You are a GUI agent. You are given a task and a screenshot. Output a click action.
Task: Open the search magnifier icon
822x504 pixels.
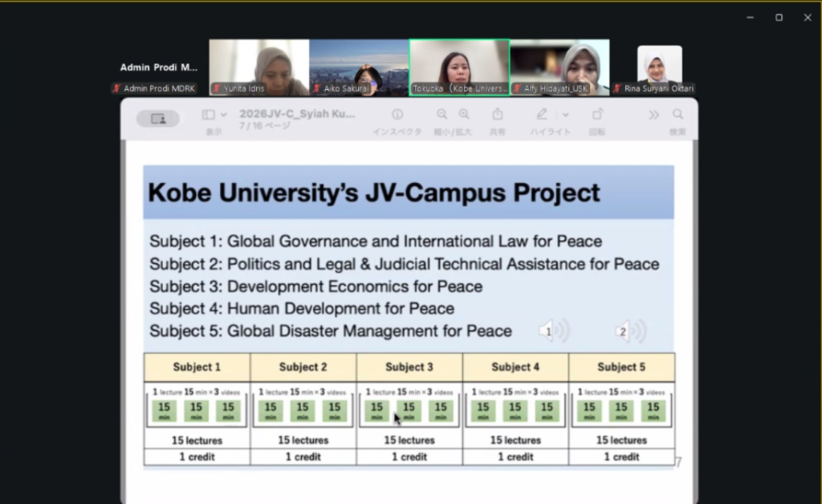[678, 114]
